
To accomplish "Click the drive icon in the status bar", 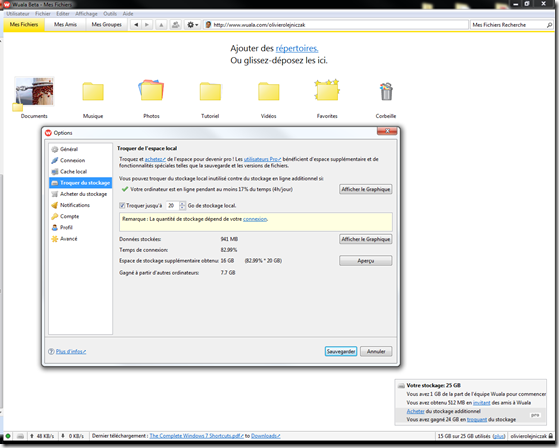I will (x=20, y=436).
